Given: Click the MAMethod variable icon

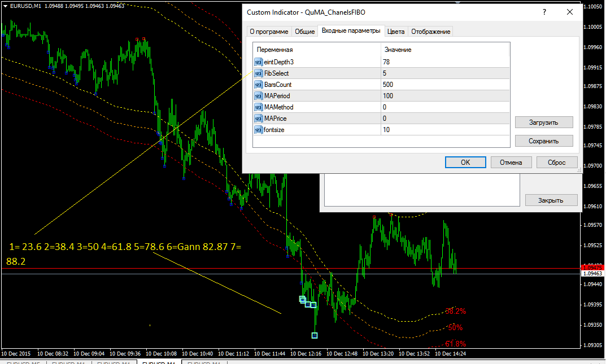Looking at the screenshot, I should tap(258, 107).
